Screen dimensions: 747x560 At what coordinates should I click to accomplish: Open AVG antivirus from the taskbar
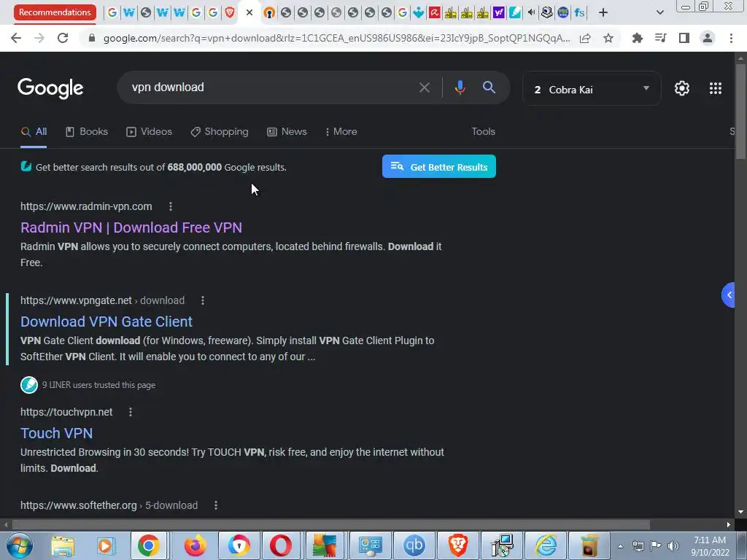coord(325,545)
